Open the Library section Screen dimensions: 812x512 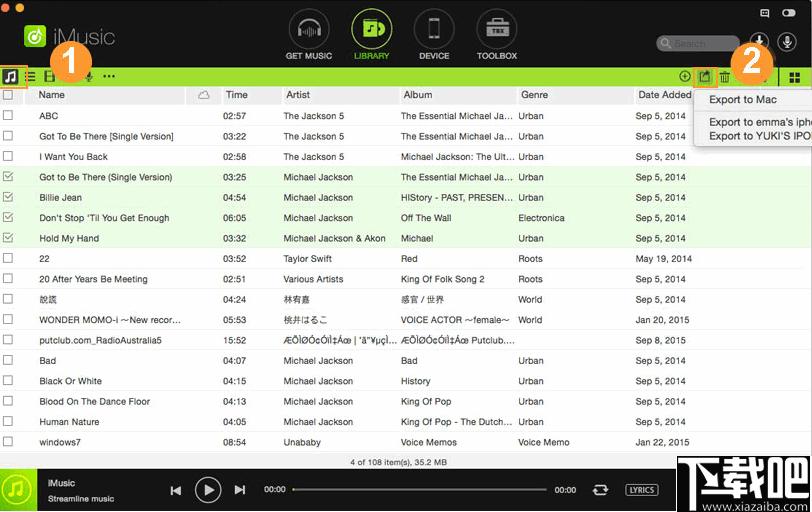click(x=371, y=35)
